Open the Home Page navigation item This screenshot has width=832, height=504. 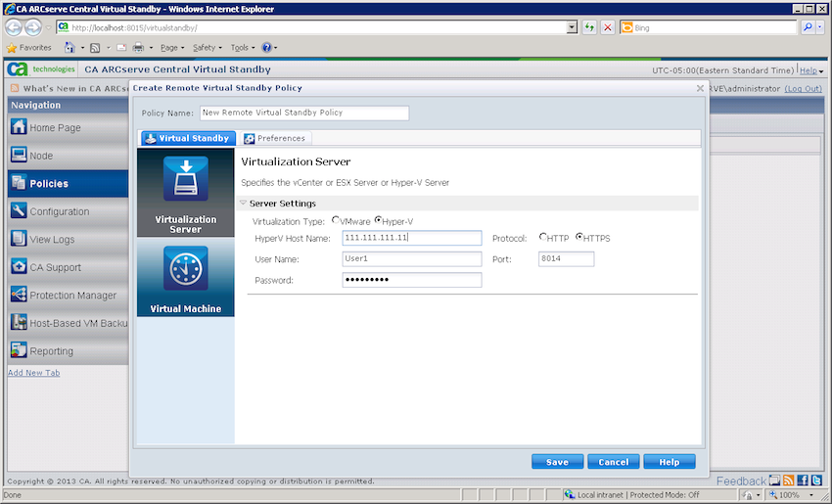tap(68, 127)
